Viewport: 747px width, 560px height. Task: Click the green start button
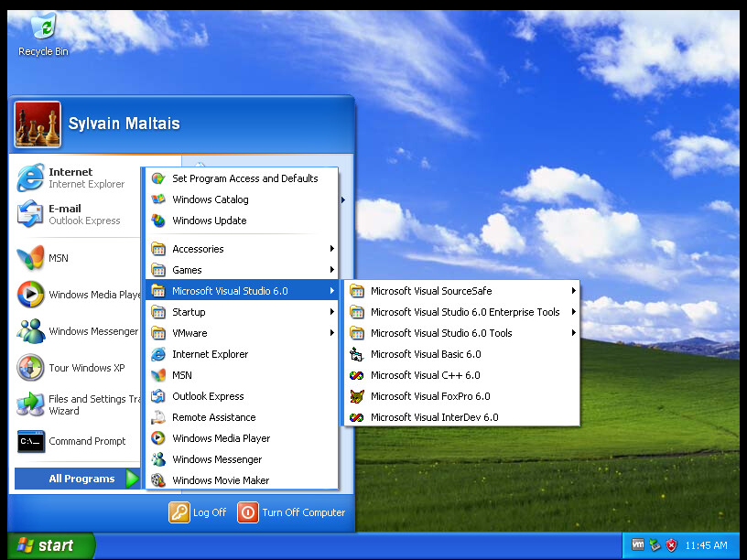(x=48, y=545)
